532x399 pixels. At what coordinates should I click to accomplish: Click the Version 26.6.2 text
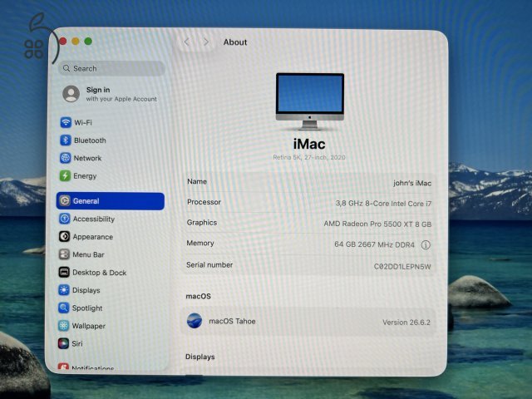[x=406, y=323]
